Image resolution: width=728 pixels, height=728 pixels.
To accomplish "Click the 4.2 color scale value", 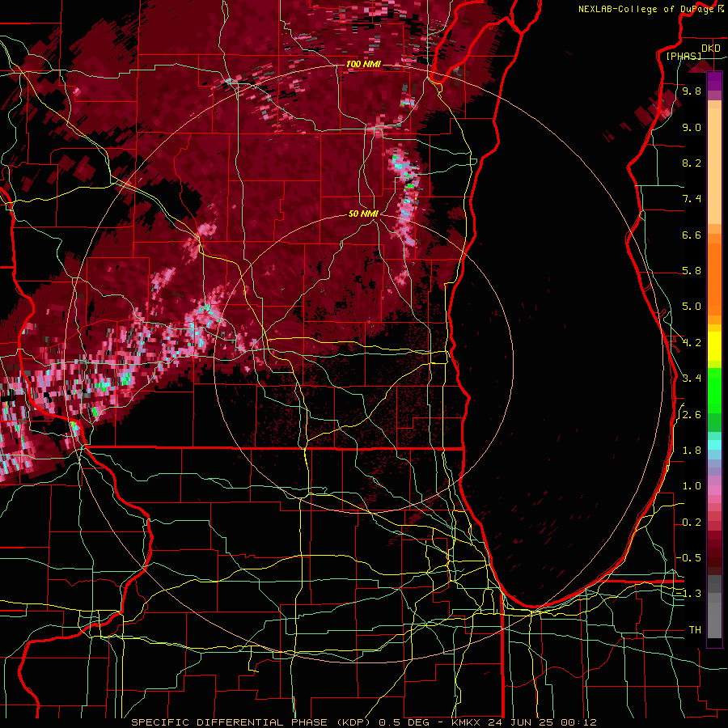I will 692,343.
